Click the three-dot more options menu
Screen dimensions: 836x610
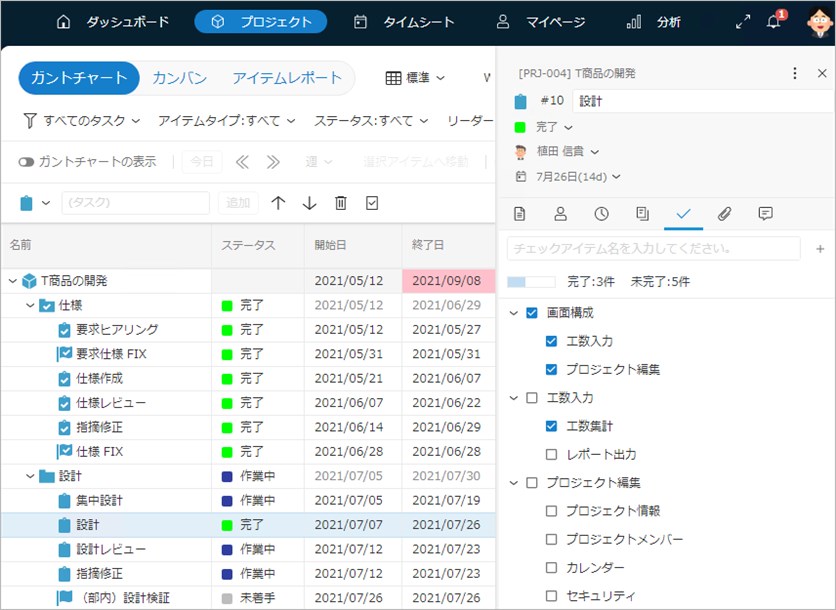pyautogui.click(x=795, y=73)
